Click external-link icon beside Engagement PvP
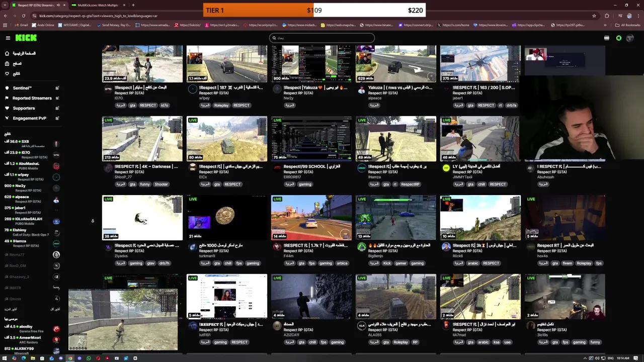644x362 pixels. point(57,118)
